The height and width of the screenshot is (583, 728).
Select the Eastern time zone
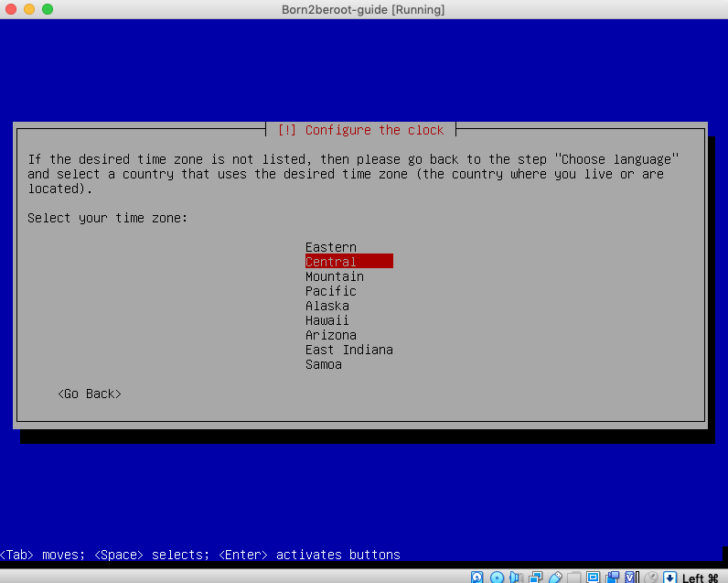[330, 247]
